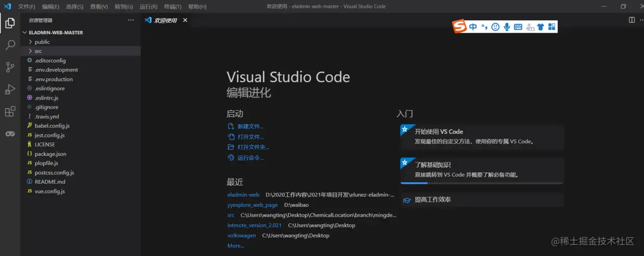Open .gitignore file
This screenshot has width=644, height=256.
point(81,107)
